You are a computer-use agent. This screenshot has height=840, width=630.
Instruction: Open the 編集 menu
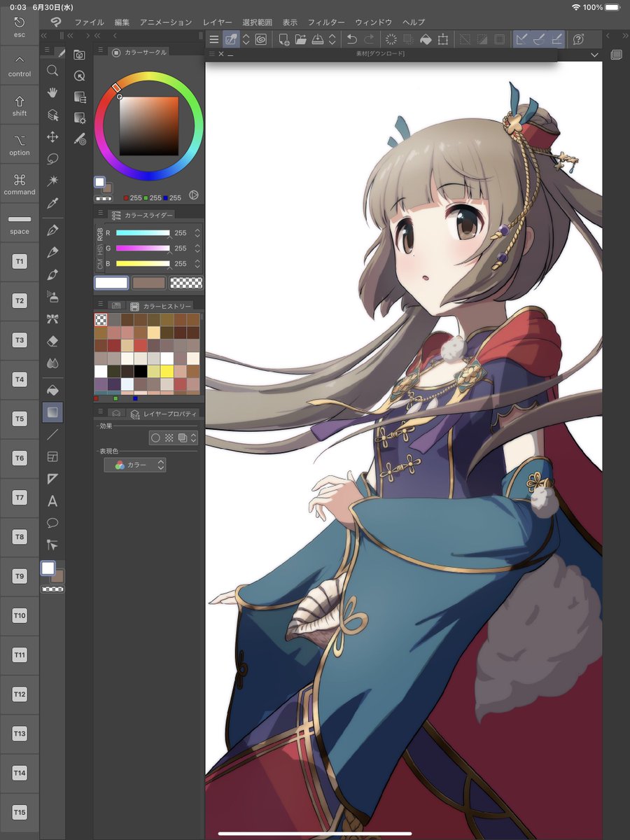pyautogui.click(x=122, y=22)
